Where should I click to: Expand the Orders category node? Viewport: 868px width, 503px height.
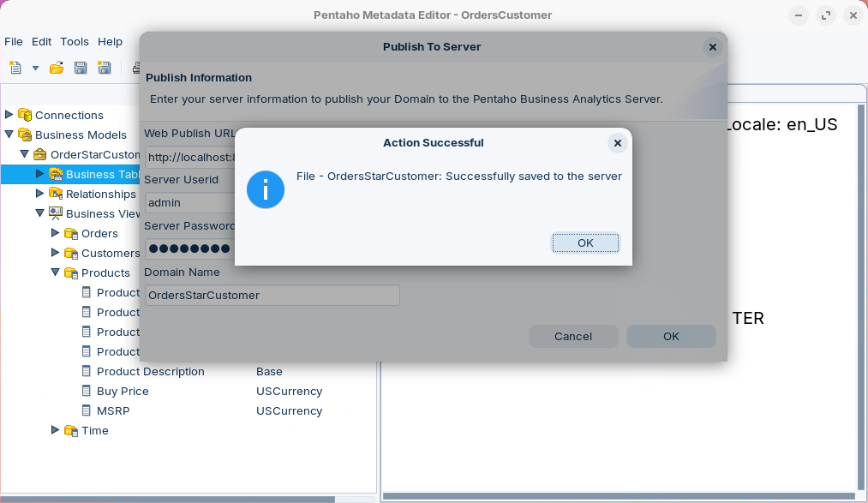click(56, 233)
